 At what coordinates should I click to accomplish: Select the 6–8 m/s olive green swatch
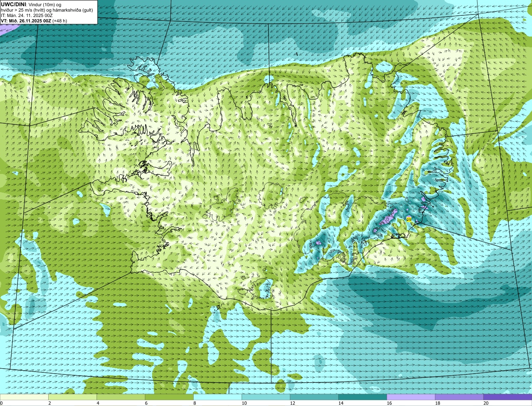(x=169, y=397)
